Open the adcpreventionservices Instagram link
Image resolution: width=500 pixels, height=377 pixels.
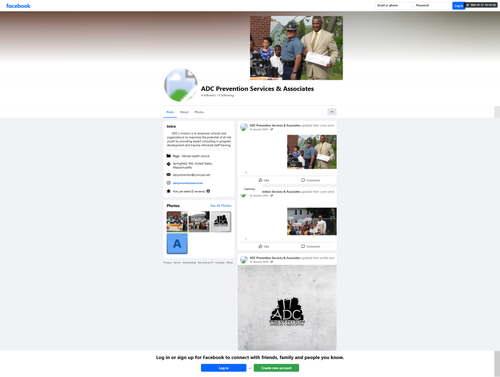tap(188, 183)
